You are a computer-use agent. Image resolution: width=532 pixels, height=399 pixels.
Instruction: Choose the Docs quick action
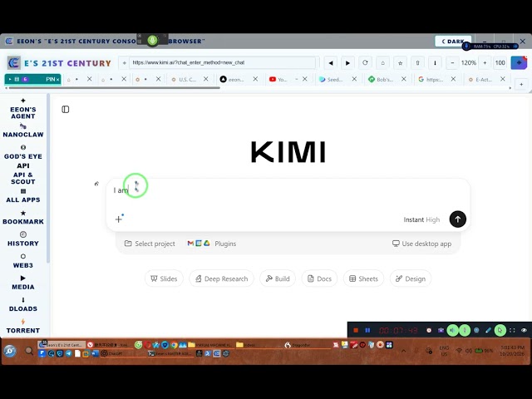[x=319, y=279]
